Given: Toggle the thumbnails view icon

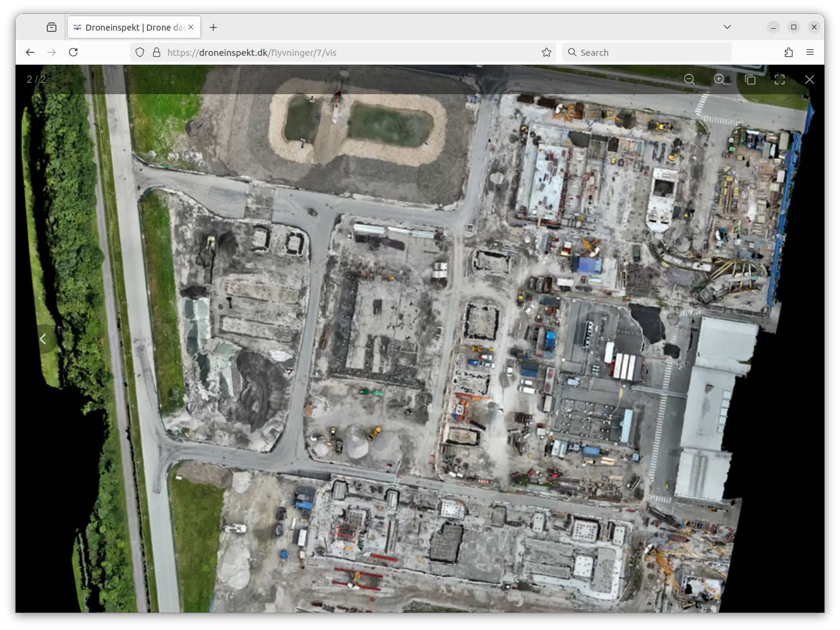Looking at the screenshot, I should (x=750, y=79).
